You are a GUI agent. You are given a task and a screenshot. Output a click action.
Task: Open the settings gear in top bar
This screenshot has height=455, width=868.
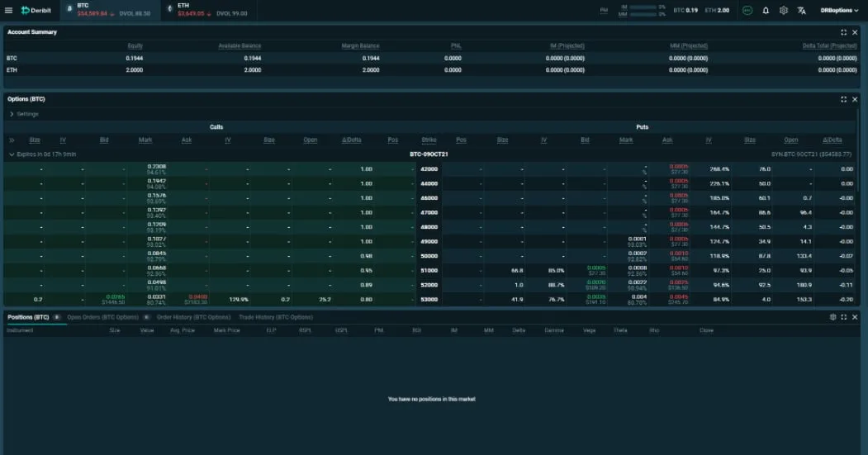[x=783, y=11]
